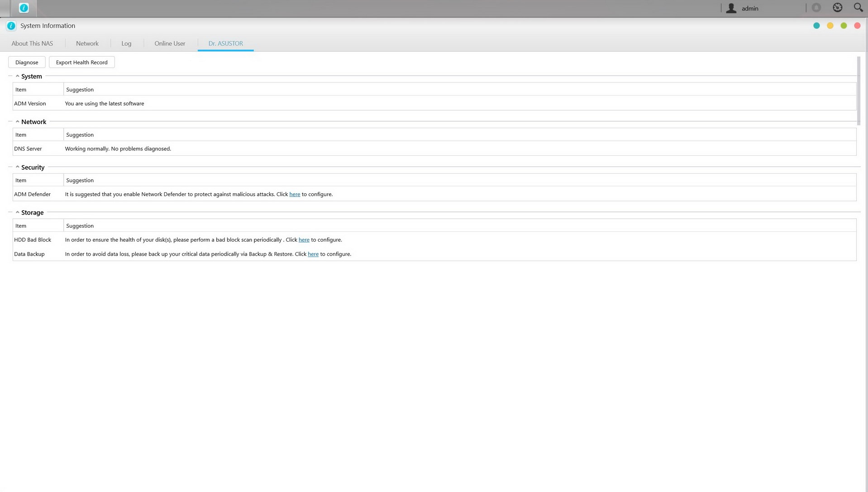Maximize window with green dot
The image size is (868, 492).
pyautogui.click(x=844, y=26)
